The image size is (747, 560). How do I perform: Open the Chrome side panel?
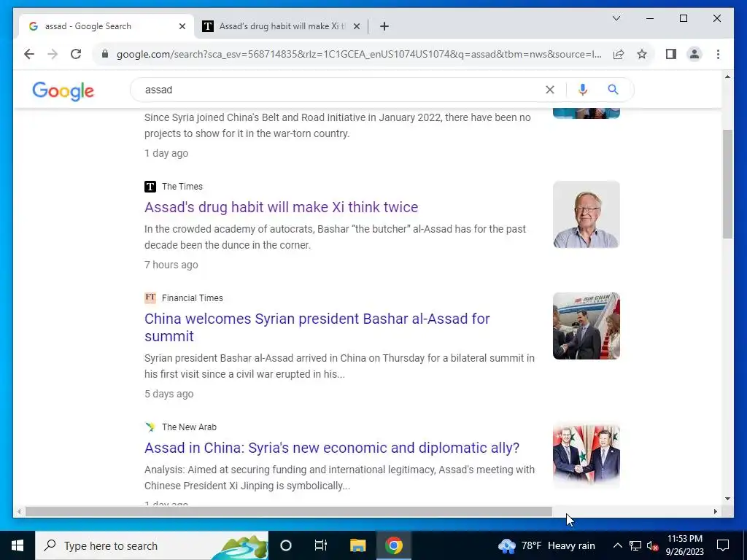point(671,54)
